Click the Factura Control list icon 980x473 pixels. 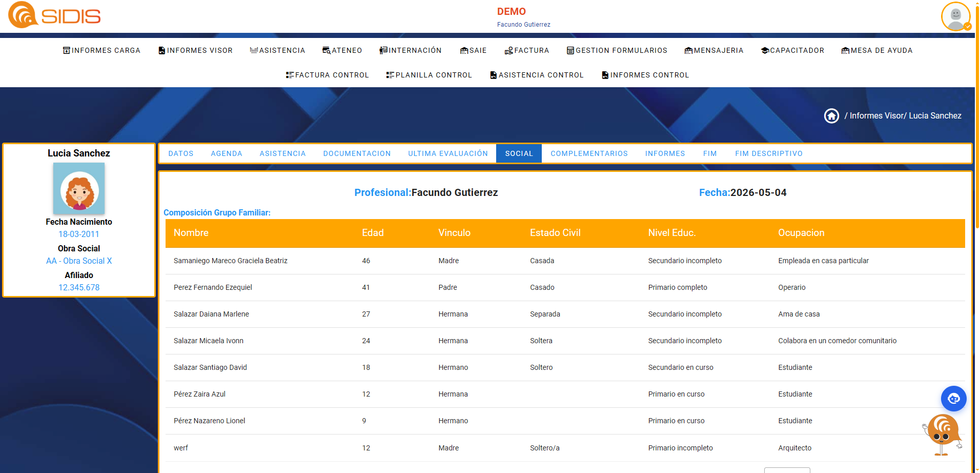pos(290,75)
